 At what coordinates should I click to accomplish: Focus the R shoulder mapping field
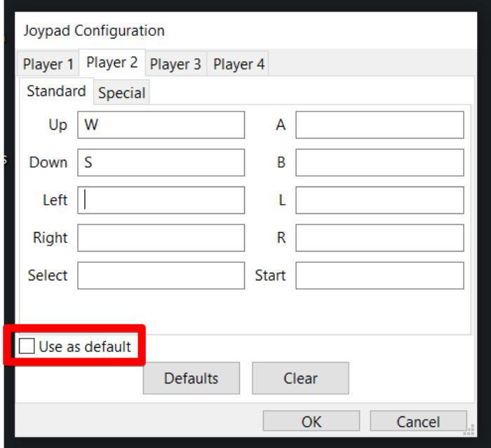(379, 238)
